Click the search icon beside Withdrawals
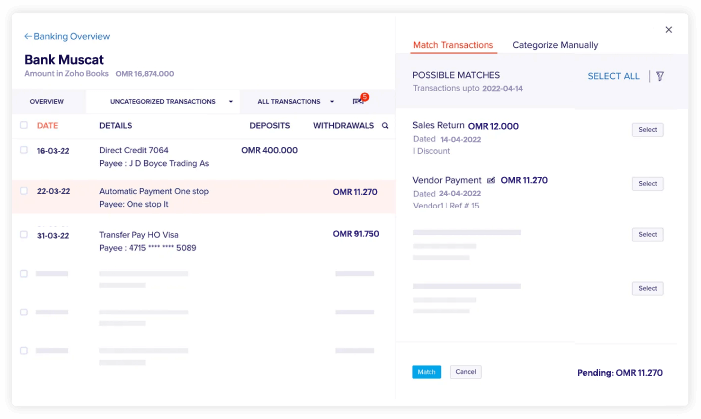 click(385, 126)
